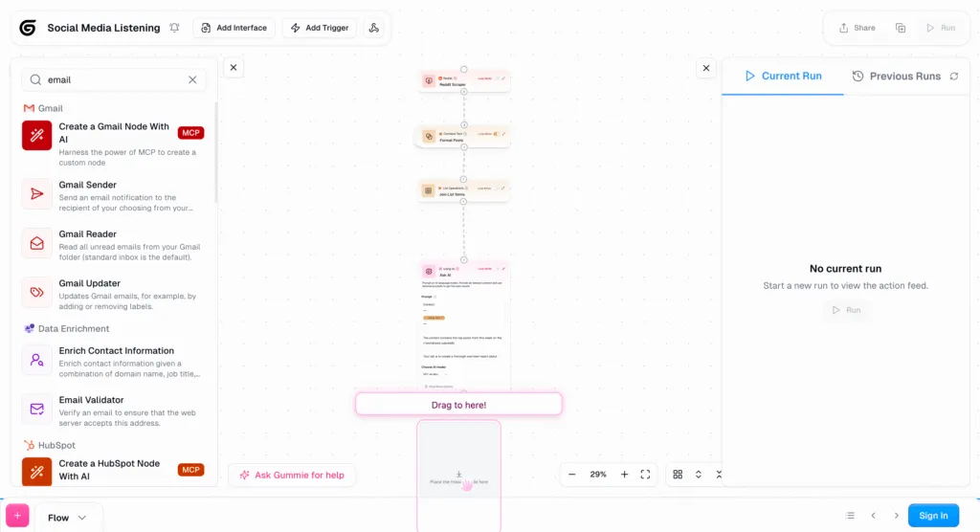This screenshot has width=980, height=532.
Task: Click the Format Posts node icon
Action: (429, 136)
